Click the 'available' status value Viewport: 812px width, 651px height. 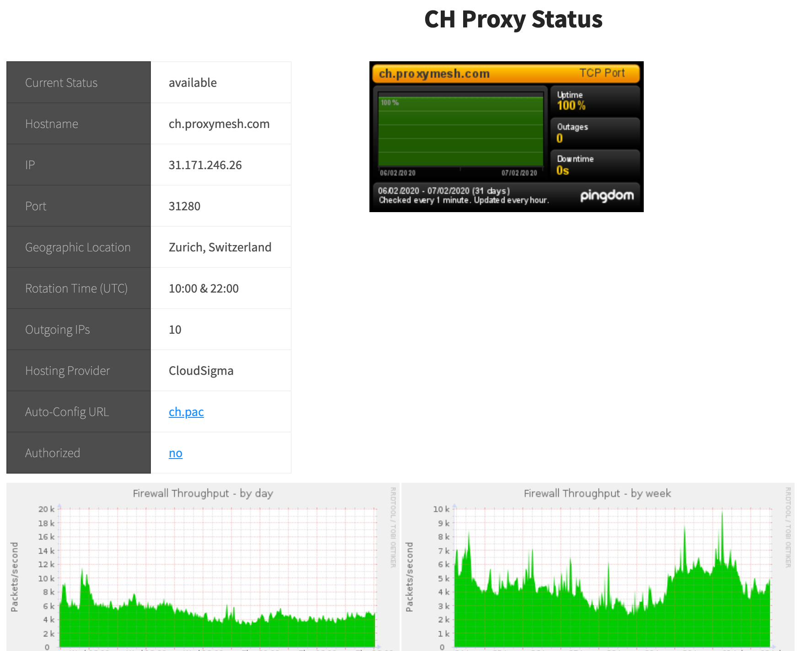click(x=192, y=83)
